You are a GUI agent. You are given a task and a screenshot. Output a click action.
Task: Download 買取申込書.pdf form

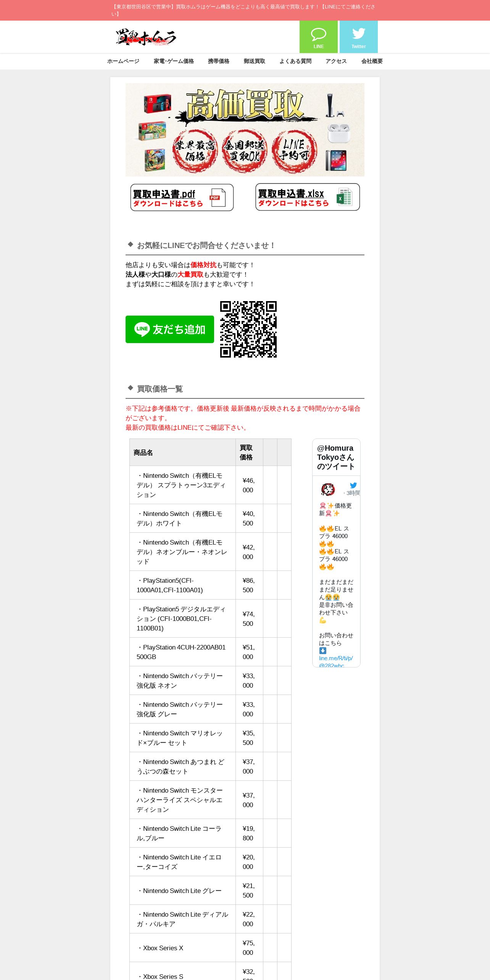pyautogui.click(x=182, y=197)
